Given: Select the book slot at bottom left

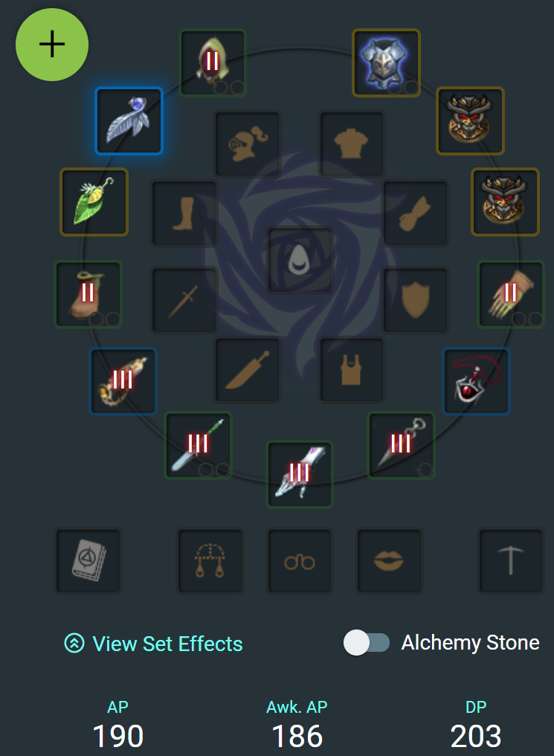Looking at the screenshot, I should (x=88, y=561).
